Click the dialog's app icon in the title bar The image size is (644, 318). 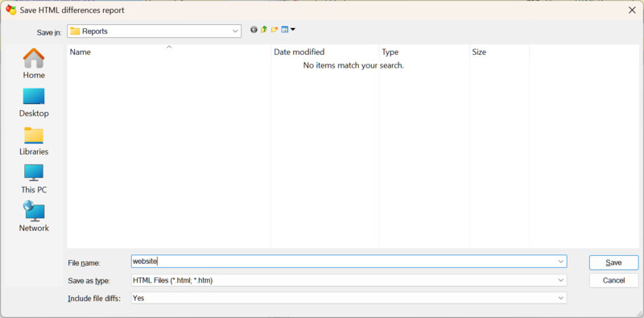click(x=11, y=10)
